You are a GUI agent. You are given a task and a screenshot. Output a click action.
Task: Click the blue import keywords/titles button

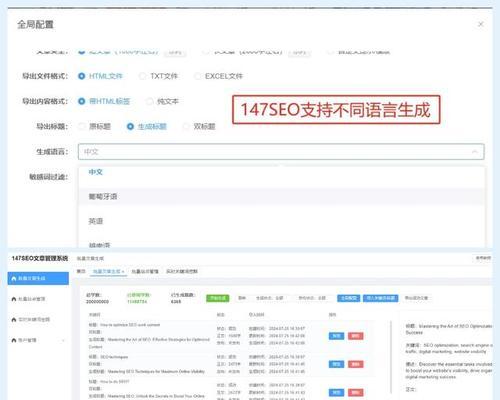click(381, 298)
